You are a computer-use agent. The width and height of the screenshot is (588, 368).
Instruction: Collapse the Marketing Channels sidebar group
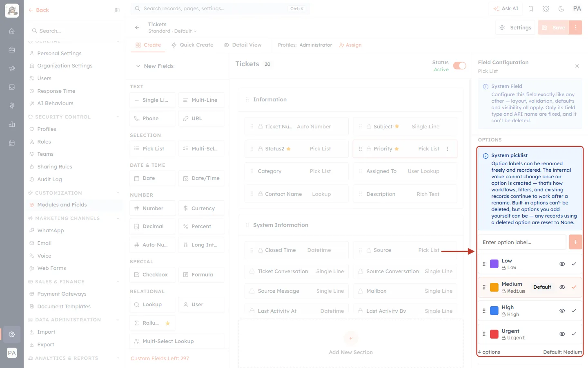point(118,218)
